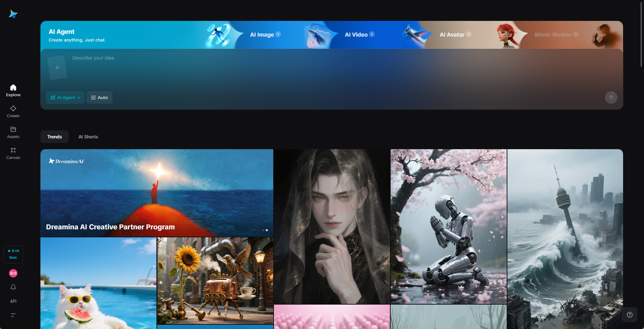Expand the AI Image section chevron
Image resolution: width=644 pixels, height=329 pixels.
click(278, 34)
